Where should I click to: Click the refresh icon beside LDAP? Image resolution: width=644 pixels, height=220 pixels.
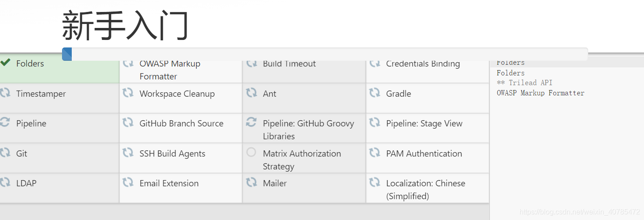coord(5,182)
